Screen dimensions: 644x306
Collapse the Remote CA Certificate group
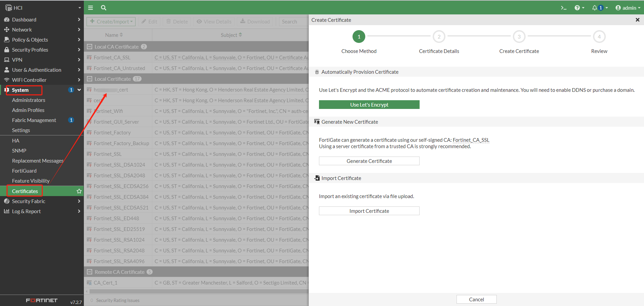point(90,272)
